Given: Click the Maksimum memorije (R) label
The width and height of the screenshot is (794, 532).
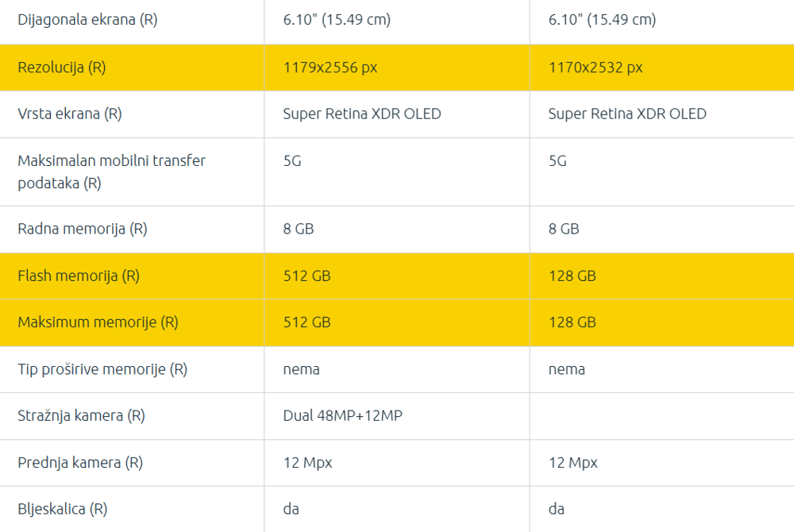Looking at the screenshot, I should [x=98, y=322].
